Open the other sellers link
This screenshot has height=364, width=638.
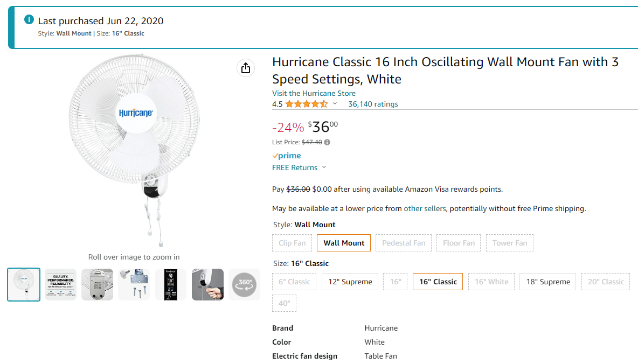(x=425, y=208)
